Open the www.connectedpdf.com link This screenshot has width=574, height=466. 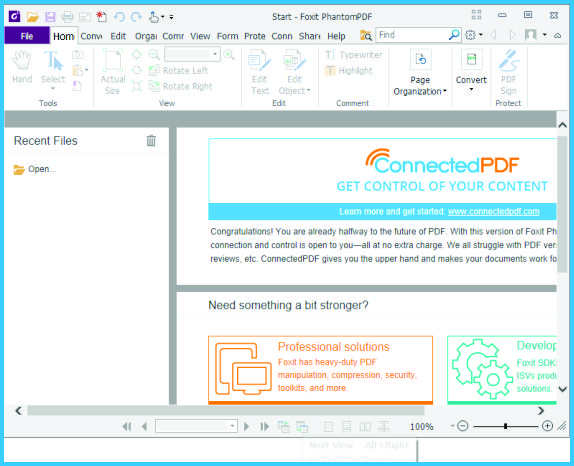[x=493, y=211]
